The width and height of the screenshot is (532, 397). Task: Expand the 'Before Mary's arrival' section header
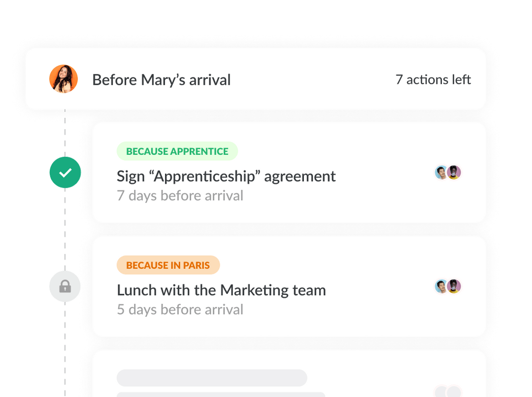255,79
